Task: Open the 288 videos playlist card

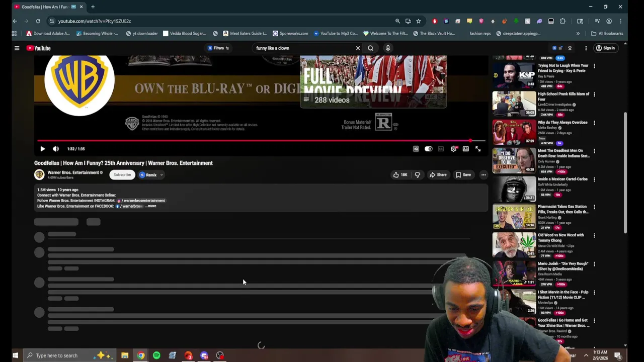Action: pyautogui.click(x=373, y=82)
